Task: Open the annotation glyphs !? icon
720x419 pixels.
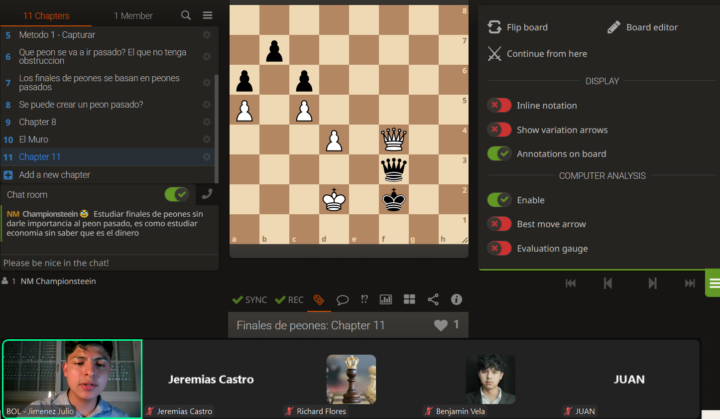Action: coord(364,300)
